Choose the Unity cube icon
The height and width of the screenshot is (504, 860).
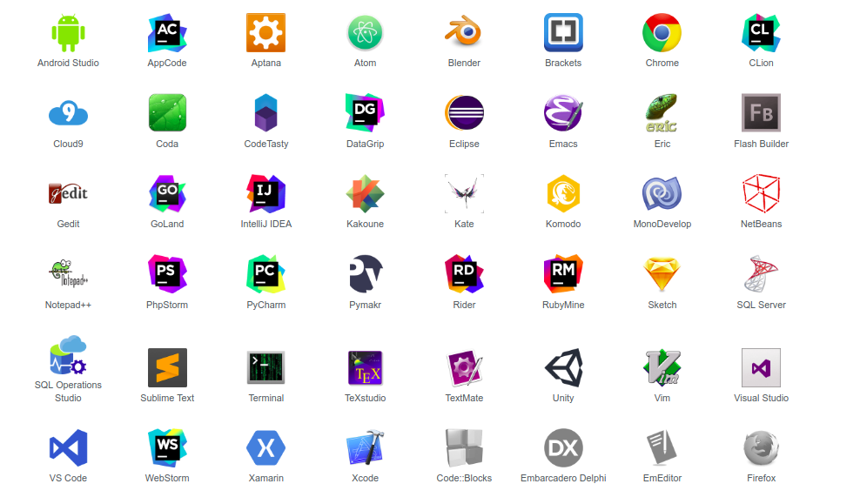[x=563, y=367]
